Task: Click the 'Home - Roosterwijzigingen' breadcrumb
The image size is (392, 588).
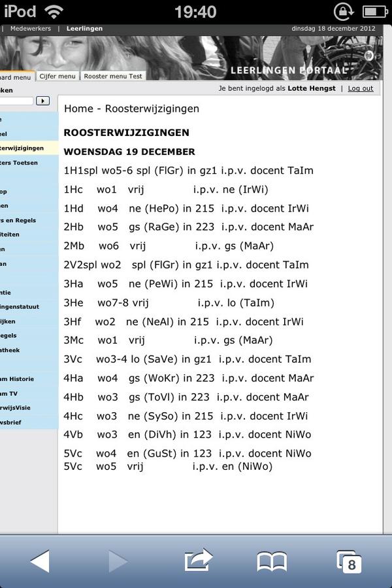Action: coord(132,108)
